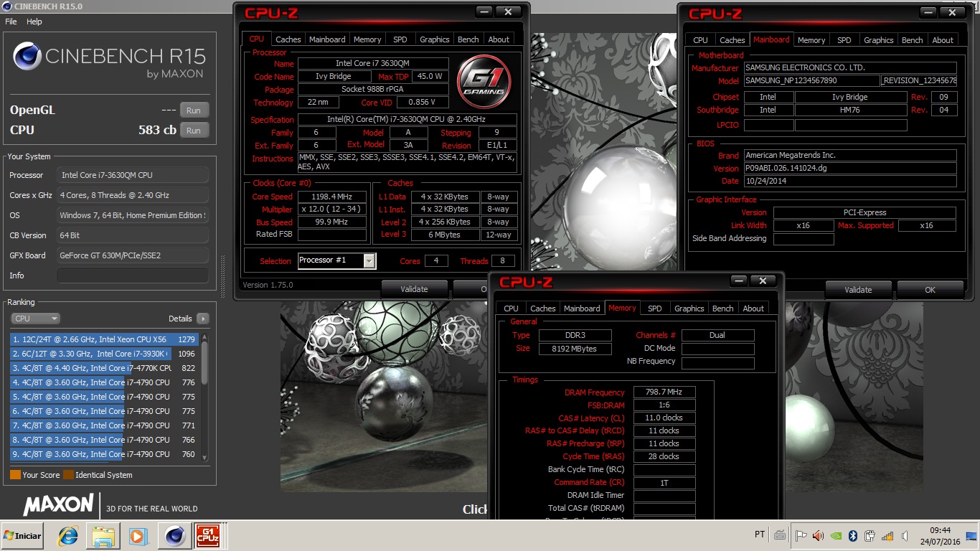
Task: Click the white speaker volume tray icon
Action: tap(905, 535)
